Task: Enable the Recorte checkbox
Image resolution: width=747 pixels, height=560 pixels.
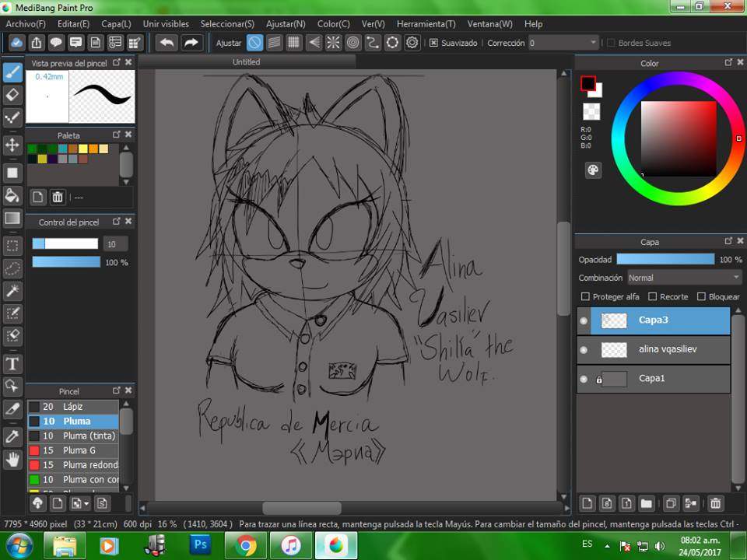Action: click(x=653, y=296)
